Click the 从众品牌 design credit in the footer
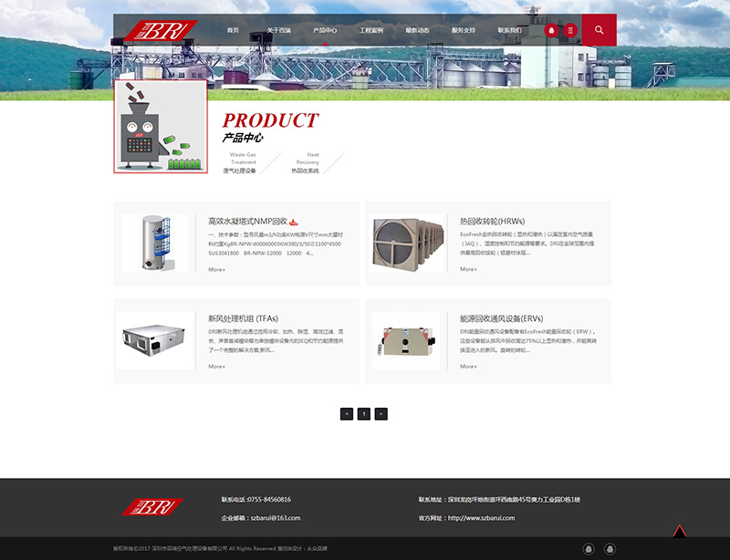This screenshot has width=730, height=560. (x=317, y=549)
